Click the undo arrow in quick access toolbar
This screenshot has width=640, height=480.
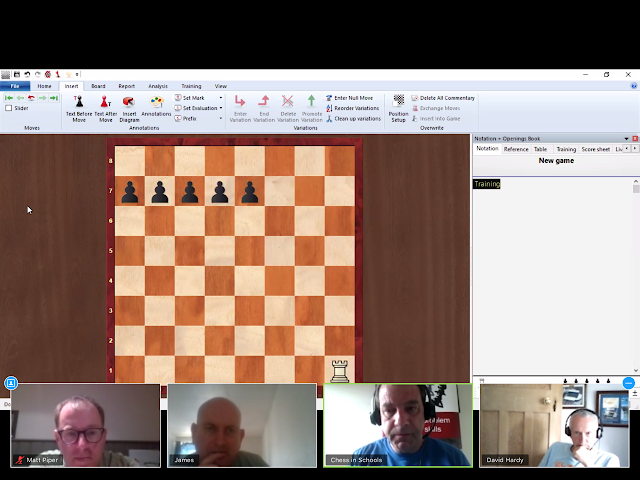(27, 74)
